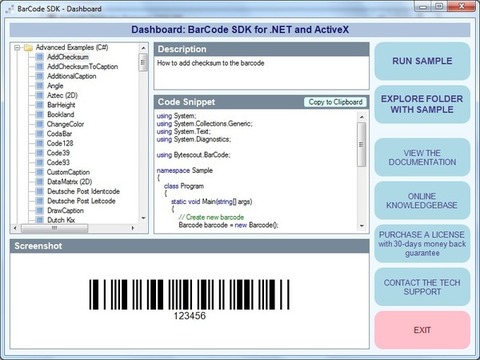Click the Aztec (2D) item icon
Viewport: 480px width, 360px height.
click(40, 95)
